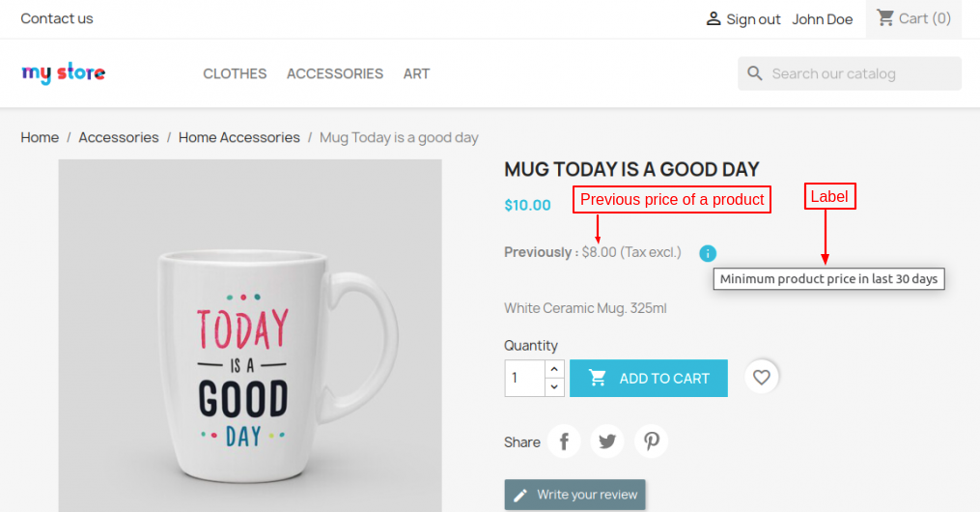Click Write your review button

click(x=574, y=495)
